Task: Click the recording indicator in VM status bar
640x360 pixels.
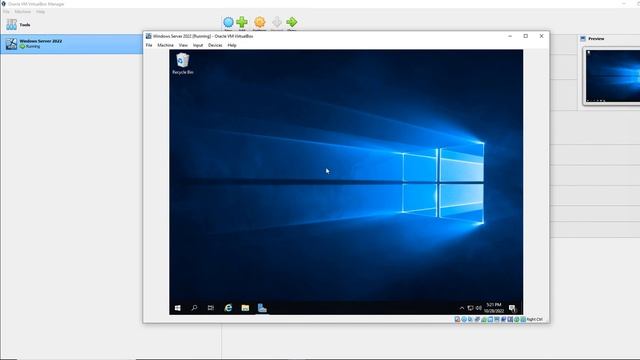Action: (503, 320)
